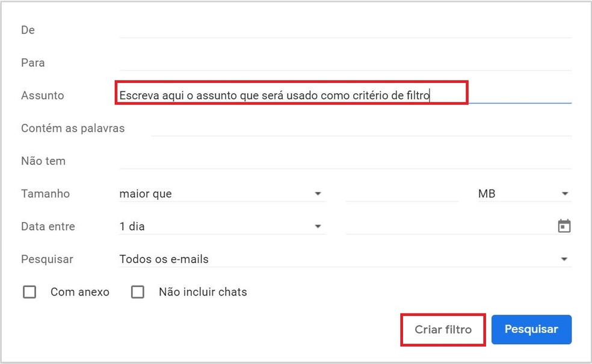Expand the MB size unit dropdown
The width and height of the screenshot is (592, 364).
pos(523,194)
